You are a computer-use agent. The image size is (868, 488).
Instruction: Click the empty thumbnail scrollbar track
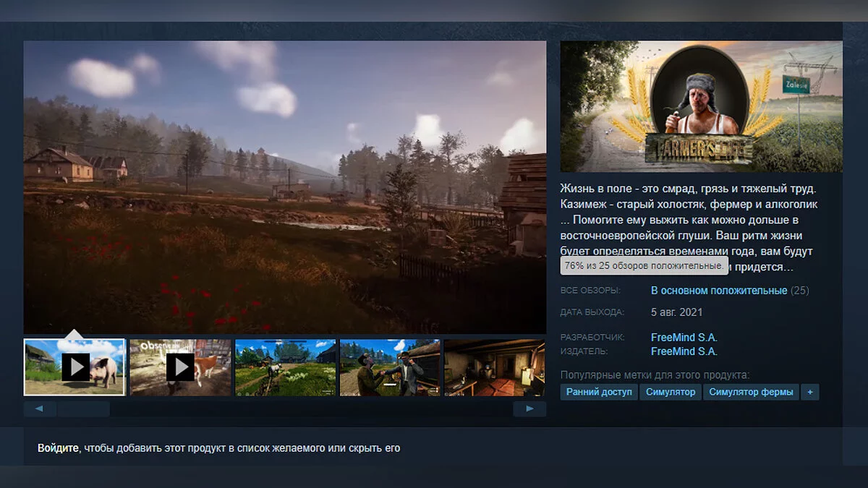(311, 409)
